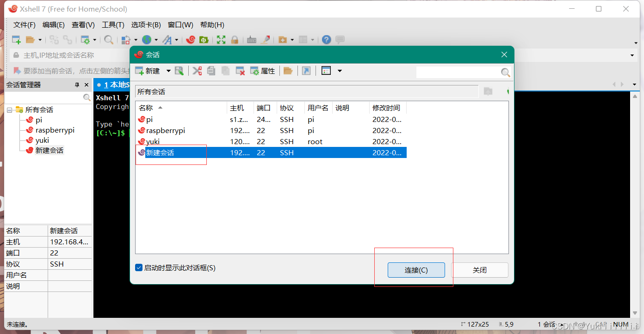This screenshot has width=644, height=334.
Task: Select 新建会话 in session manager tree
Action: click(49, 151)
